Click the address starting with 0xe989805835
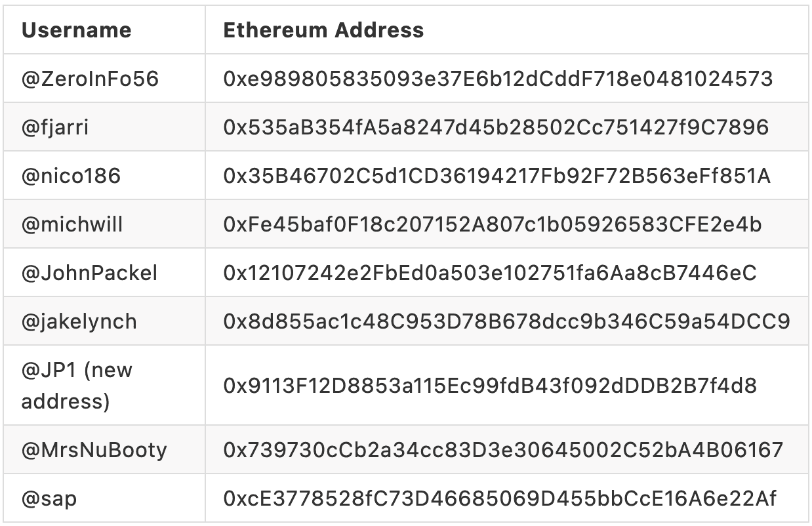Screen dimensions: 812x526 click(498, 79)
